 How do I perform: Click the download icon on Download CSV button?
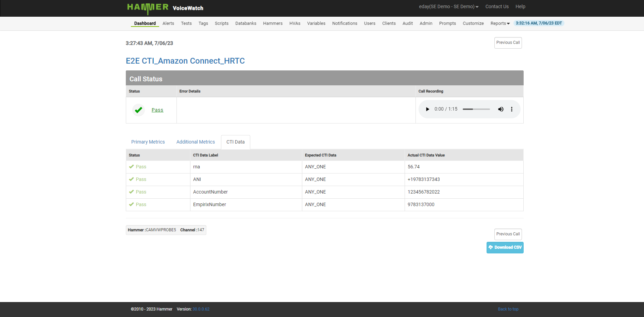491,247
